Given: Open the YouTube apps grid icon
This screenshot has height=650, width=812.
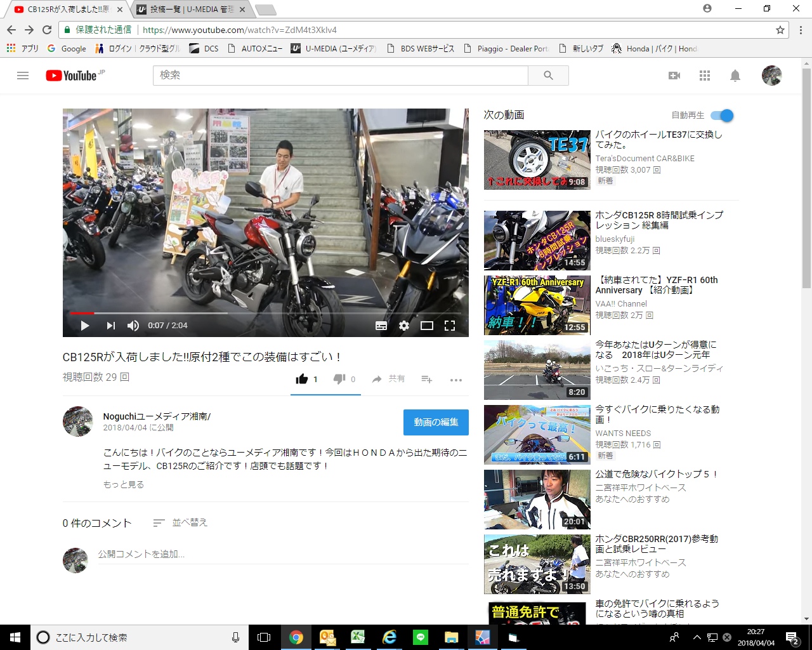Looking at the screenshot, I should 705,76.
